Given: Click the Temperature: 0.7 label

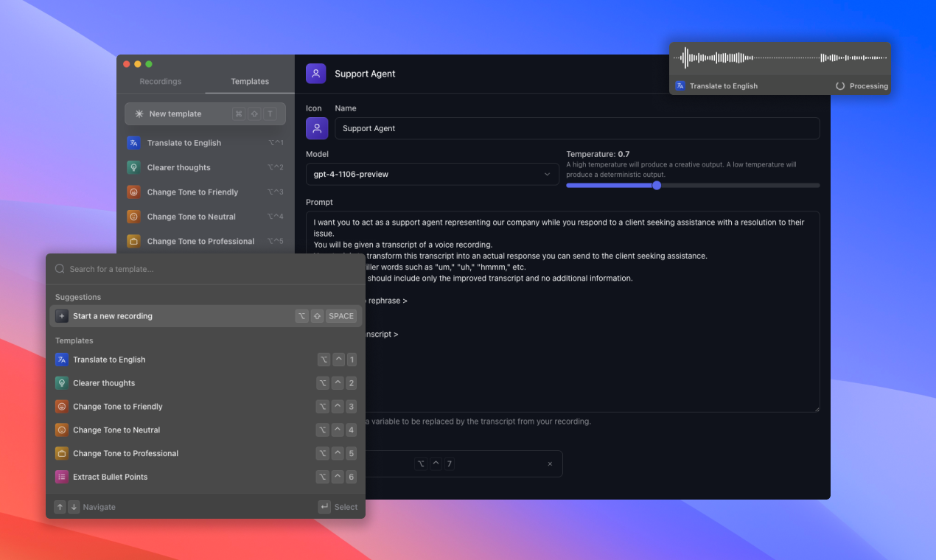Looking at the screenshot, I should (598, 154).
